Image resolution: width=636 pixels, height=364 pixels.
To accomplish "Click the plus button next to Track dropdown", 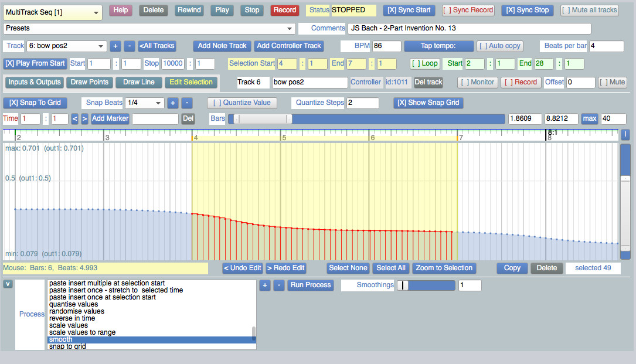I will (x=115, y=46).
